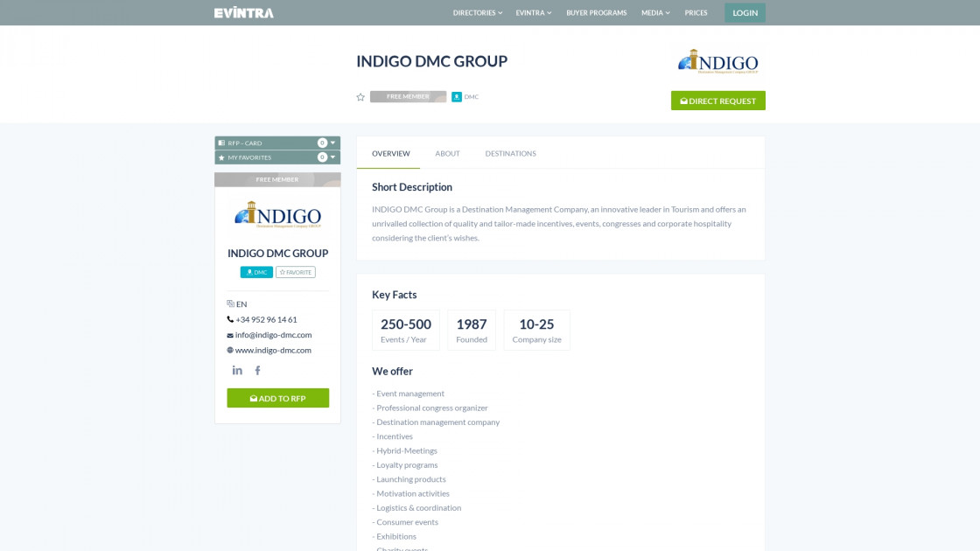This screenshot has width=980, height=551.
Task: Click the email envelope icon for info@indigo-dmc.com
Action: click(229, 335)
